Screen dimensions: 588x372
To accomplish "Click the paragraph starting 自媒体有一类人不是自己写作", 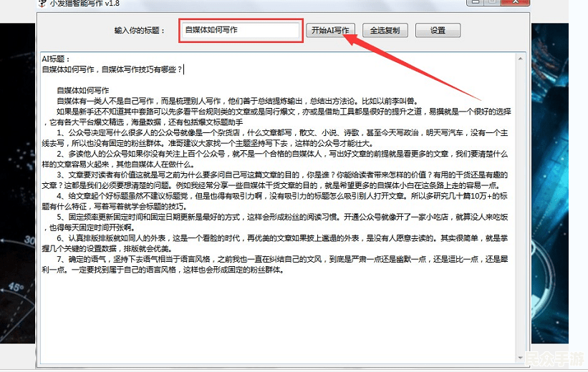I will tap(237, 101).
